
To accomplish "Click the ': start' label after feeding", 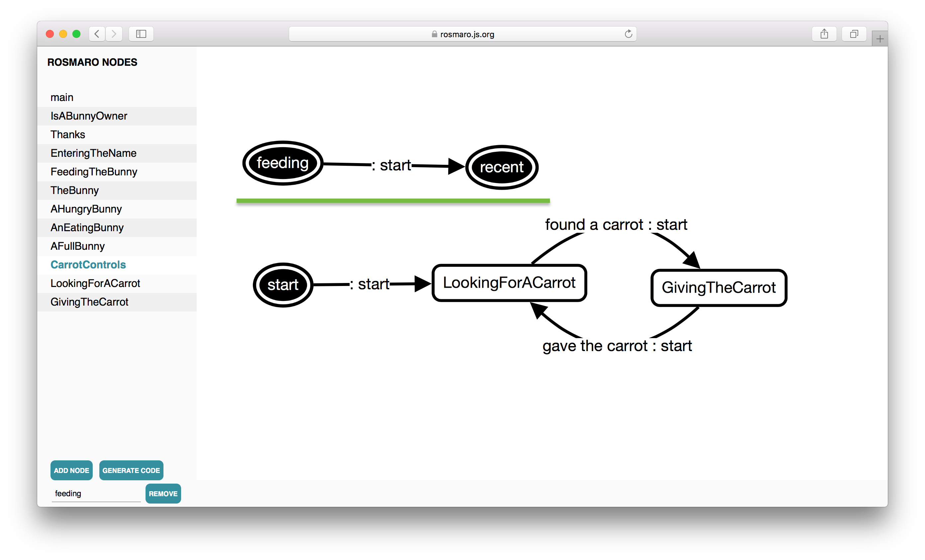I will pyautogui.click(x=391, y=165).
